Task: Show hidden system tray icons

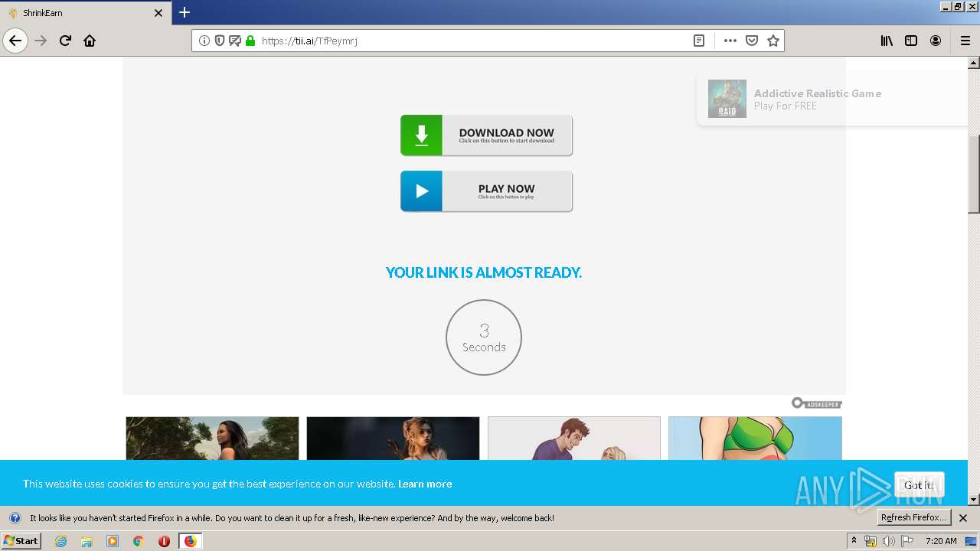Action: (854, 541)
